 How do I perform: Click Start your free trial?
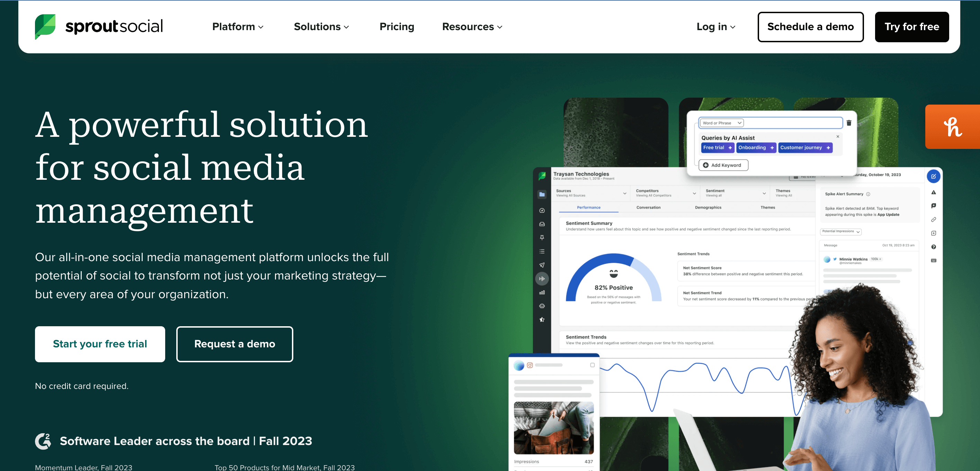(100, 344)
